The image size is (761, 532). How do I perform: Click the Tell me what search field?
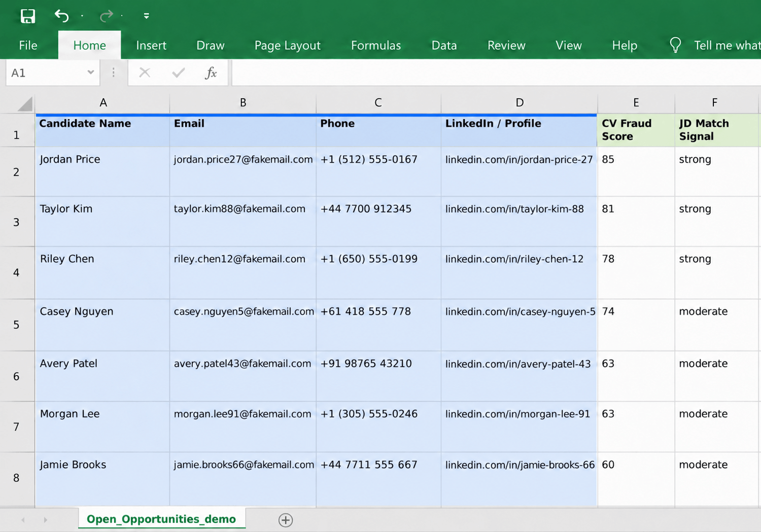[727, 45]
